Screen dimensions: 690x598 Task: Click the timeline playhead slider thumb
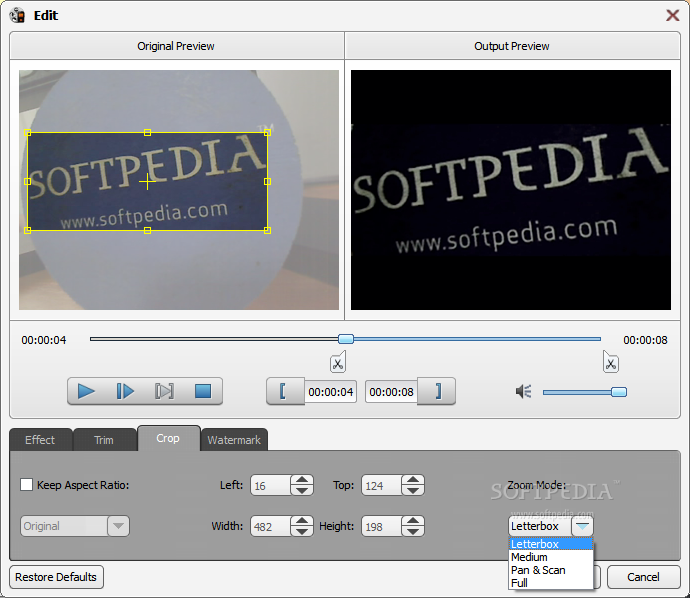346,339
